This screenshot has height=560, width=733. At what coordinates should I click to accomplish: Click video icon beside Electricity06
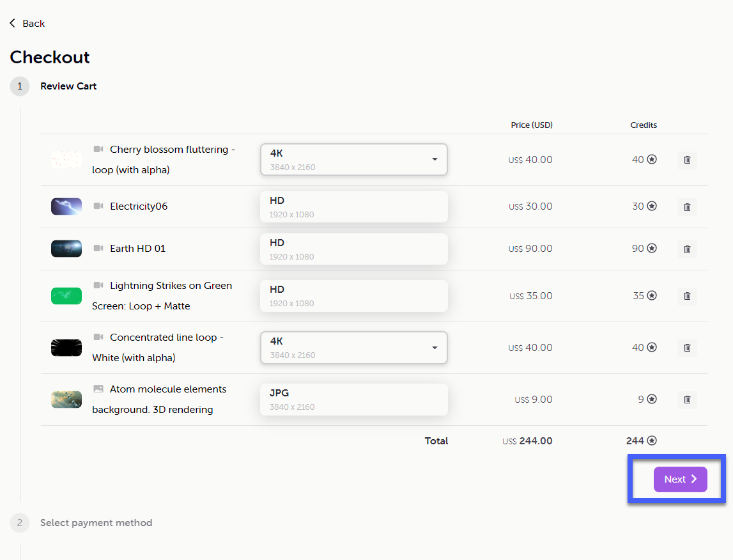(98, 206)
